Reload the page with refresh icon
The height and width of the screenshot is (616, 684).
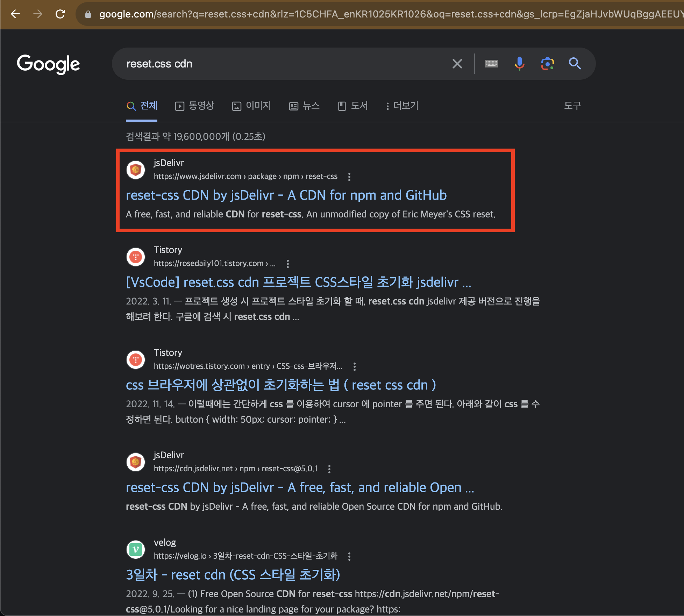tap(60, 14)
